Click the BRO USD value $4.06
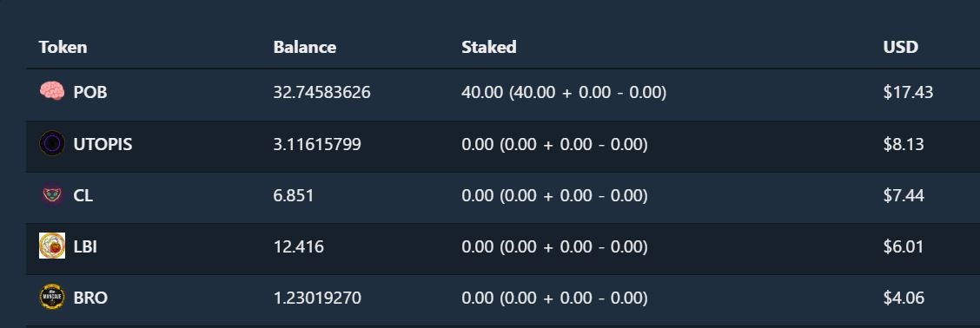This screenshot has width=980, height=328. 904,298
